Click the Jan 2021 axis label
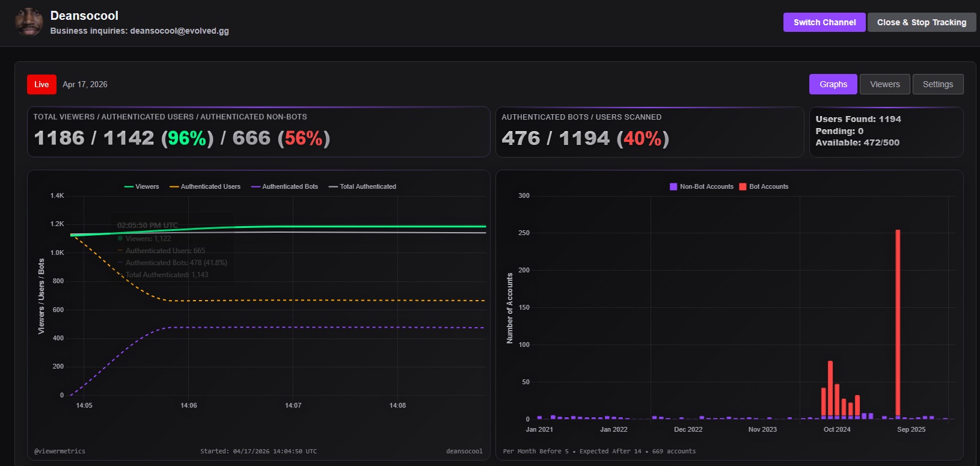The width and height of the screenshot is (980, 466). tap(539, 429)
